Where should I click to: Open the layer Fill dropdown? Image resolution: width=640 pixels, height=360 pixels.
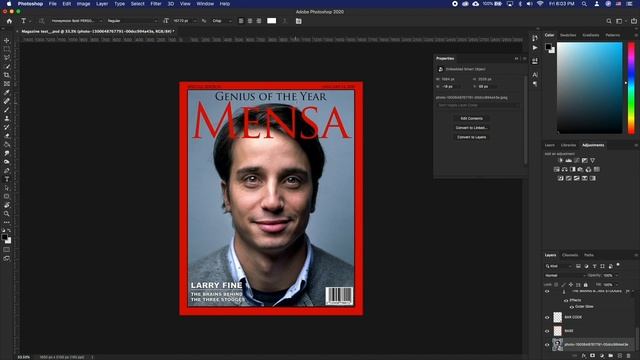(616, 284)
